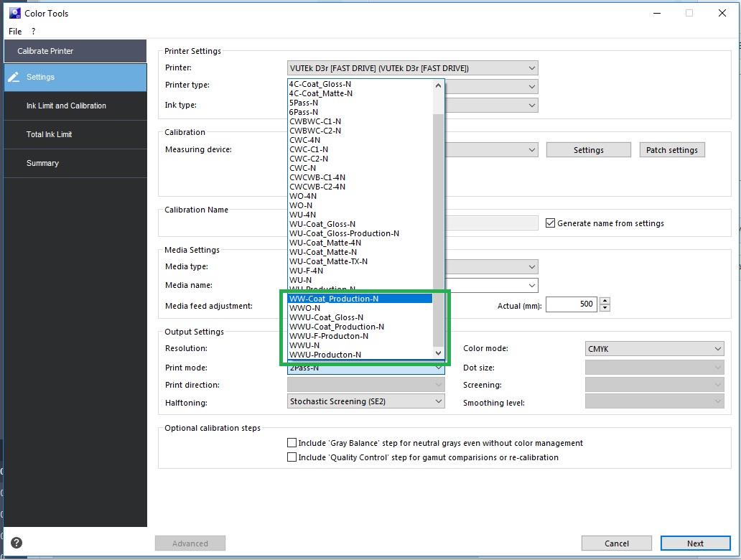Click the pencil icon beside Settings
The width and height of the screenshot is (741, 560).
14,77
